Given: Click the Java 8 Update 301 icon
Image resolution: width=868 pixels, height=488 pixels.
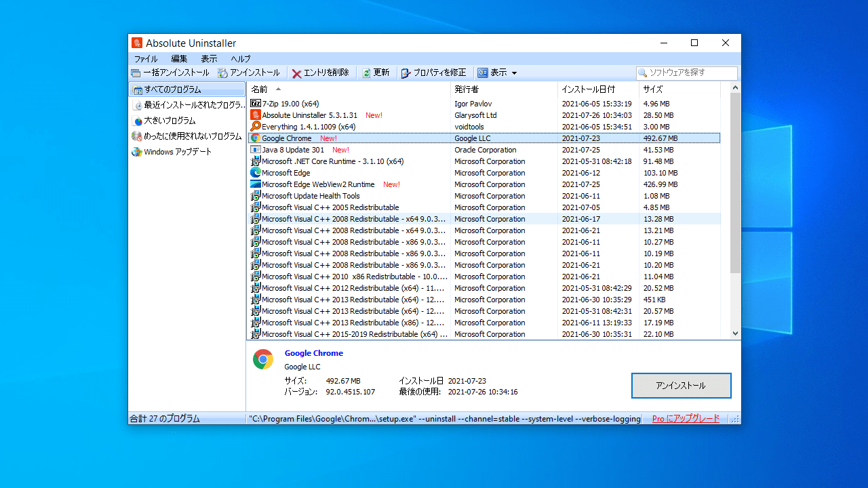Looking at the screenshot, I should 256,150.
